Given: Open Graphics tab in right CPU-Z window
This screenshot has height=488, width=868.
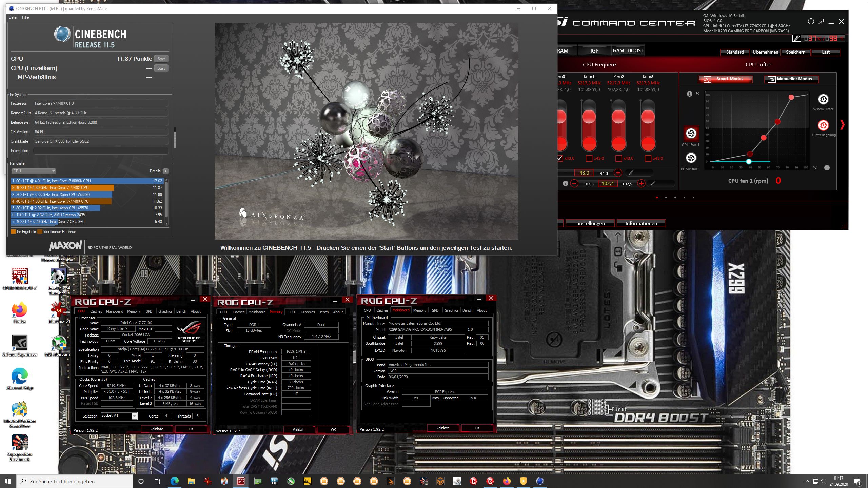Looking at the screenshot, I should (451, 310).
